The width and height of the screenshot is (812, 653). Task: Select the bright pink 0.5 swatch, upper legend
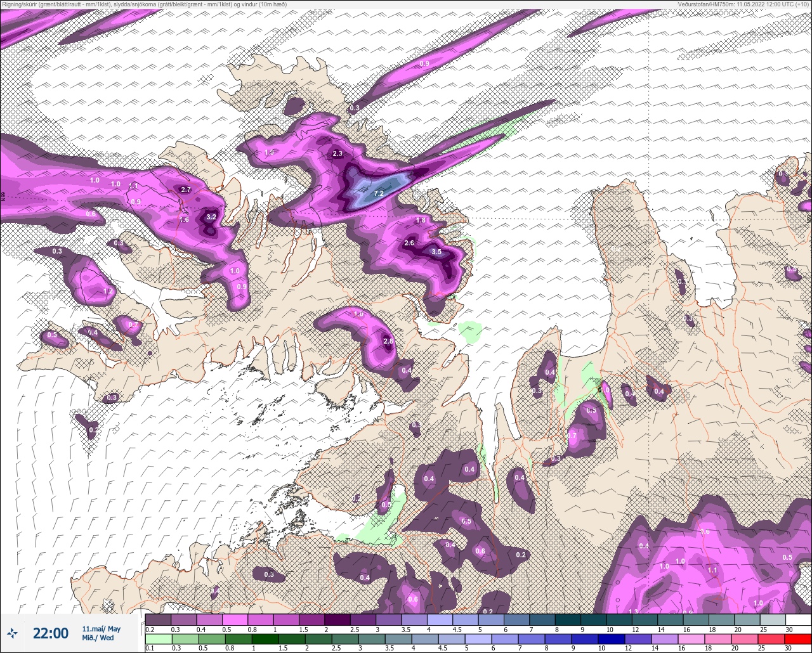[x=235, y=619]
